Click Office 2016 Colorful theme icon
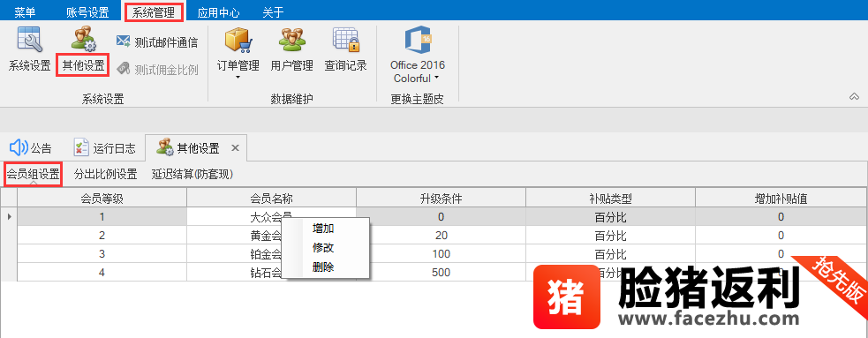868x338 pixels. click(x=418, y=40)
